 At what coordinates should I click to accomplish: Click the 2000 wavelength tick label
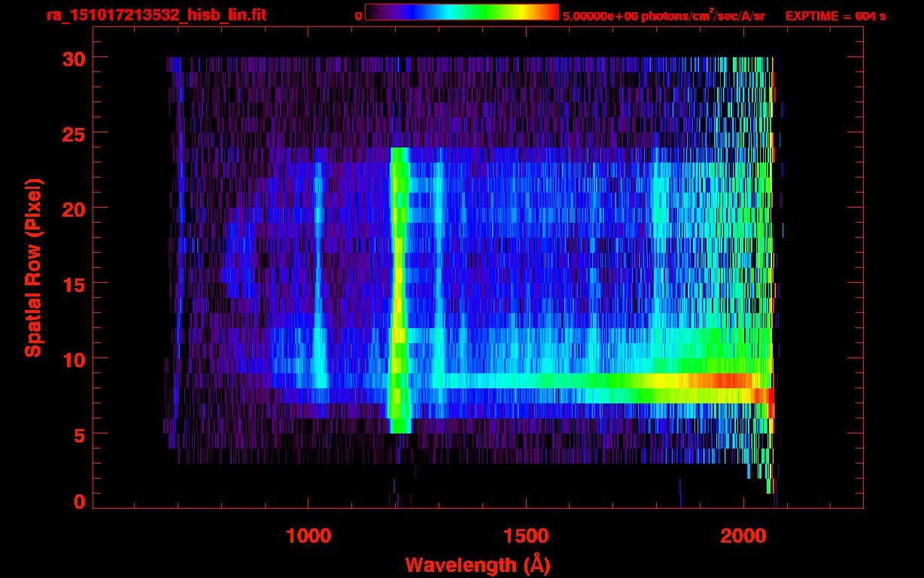tap(743, 536)
